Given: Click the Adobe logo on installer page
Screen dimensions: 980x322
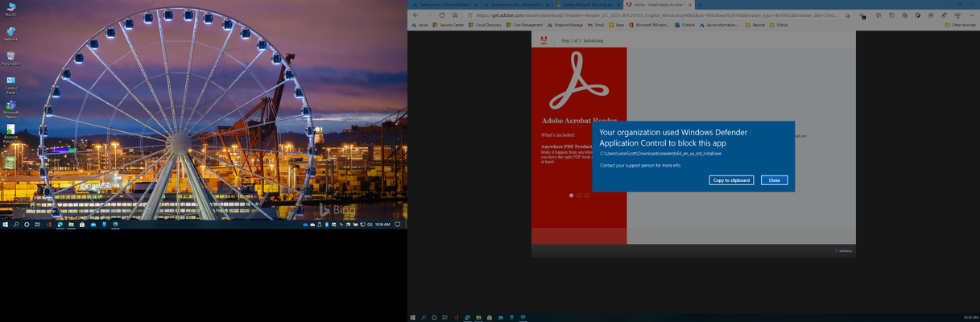Looking at the screenshot, I should pyautogui.click(x=544, y=39).
